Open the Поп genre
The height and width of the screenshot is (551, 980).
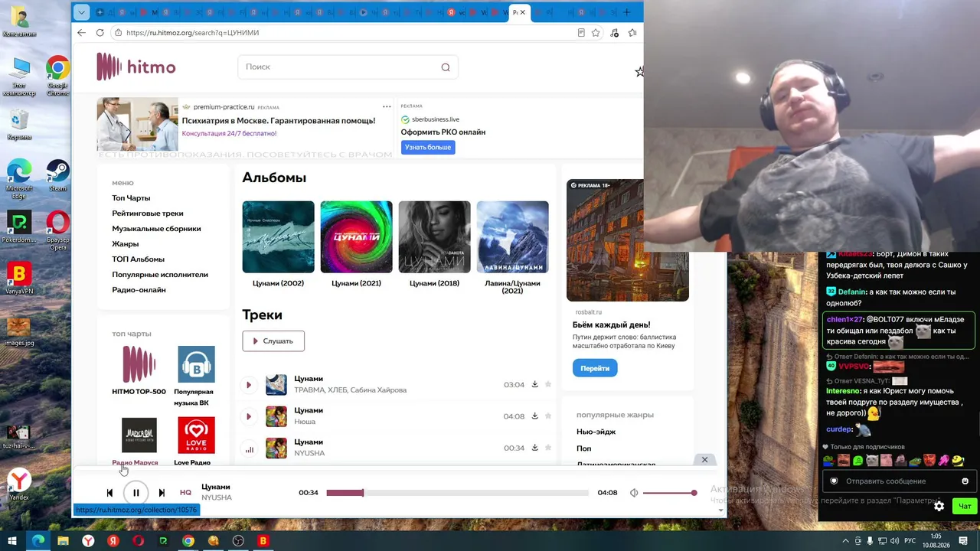(x=584, y=448)
